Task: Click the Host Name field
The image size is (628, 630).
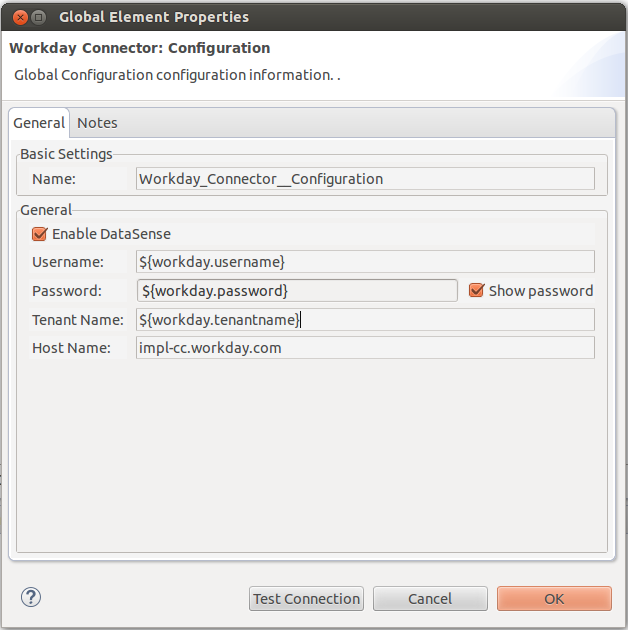Action: click(x=365, y=348)
